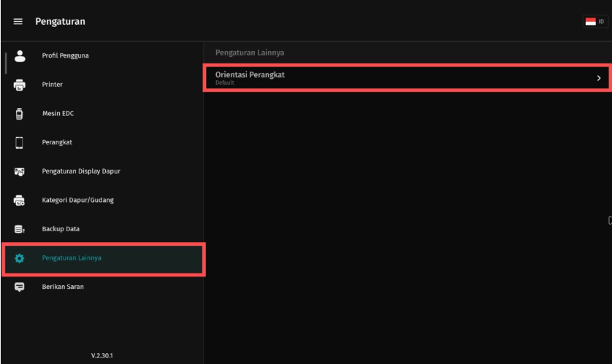Viewport: 612px width, 364px height.
Task: Expand Orientasi Perangkat using the chevron arrow
Action: (x=599, y=78)
